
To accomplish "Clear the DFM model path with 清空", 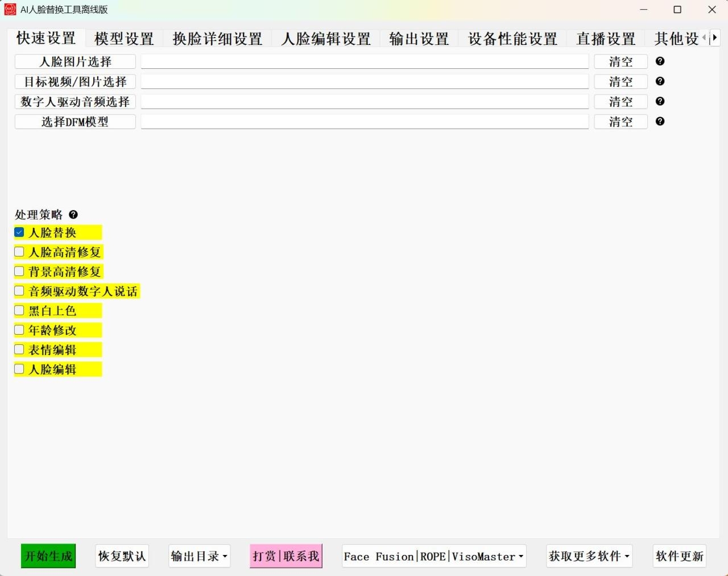I will click(x=621, y=121).
